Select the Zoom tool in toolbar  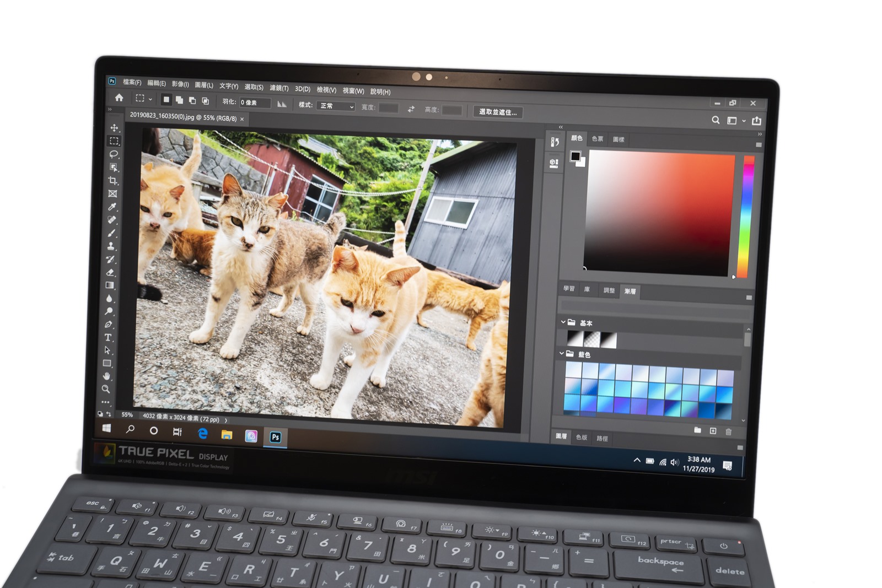(x=106, y=389)
